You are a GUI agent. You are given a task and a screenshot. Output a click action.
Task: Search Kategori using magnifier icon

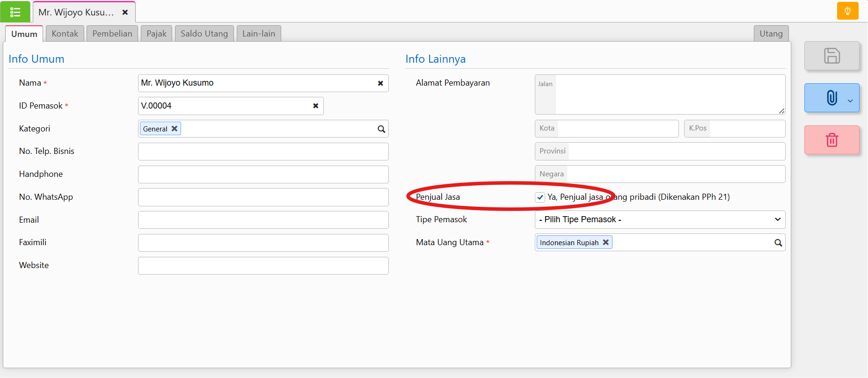(381, 129)
